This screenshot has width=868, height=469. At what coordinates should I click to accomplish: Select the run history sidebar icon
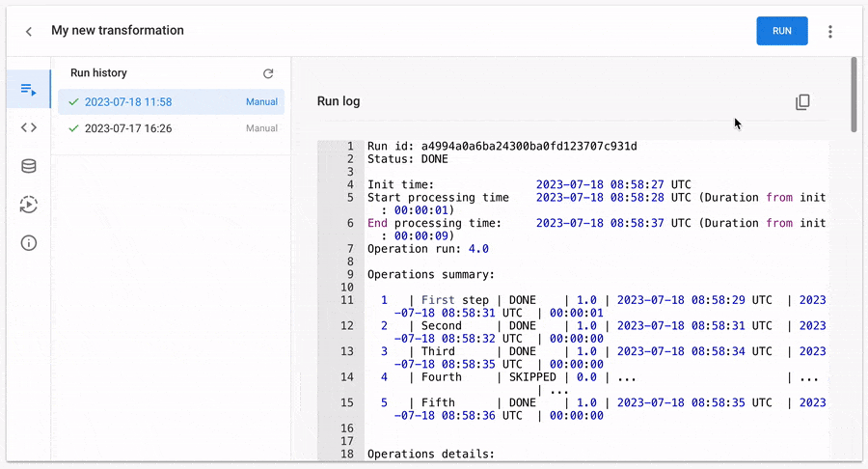[29, 89]
